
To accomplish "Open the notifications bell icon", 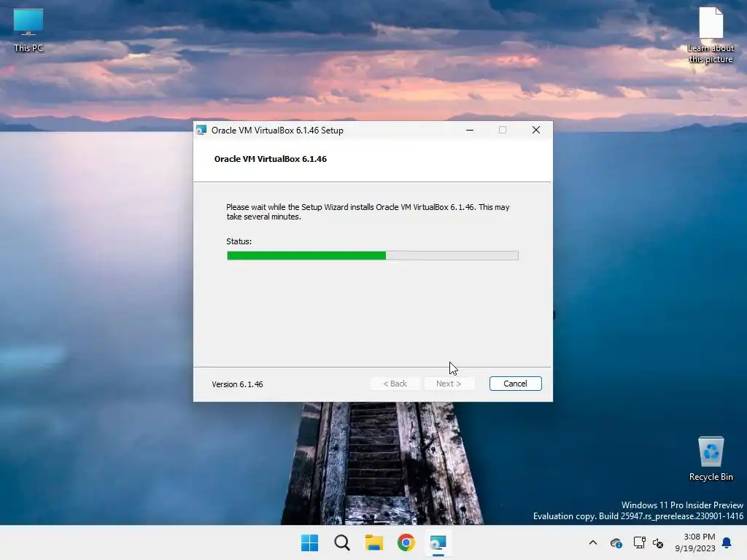I will click(727, 542).
